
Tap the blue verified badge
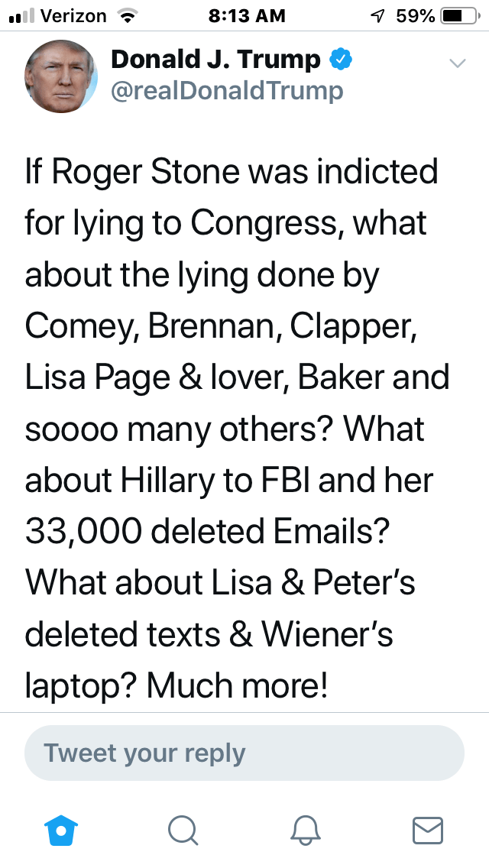pyautogui.click(x=339, y=60)
